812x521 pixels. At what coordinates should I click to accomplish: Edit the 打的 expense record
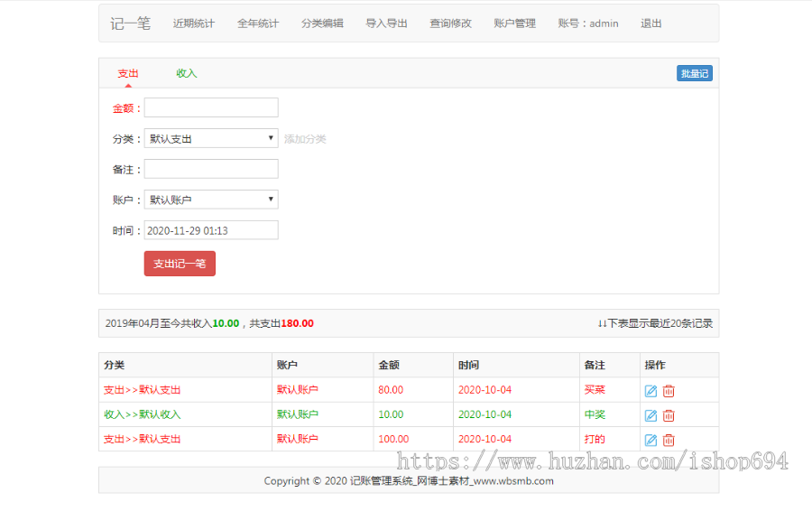point(651,440)
